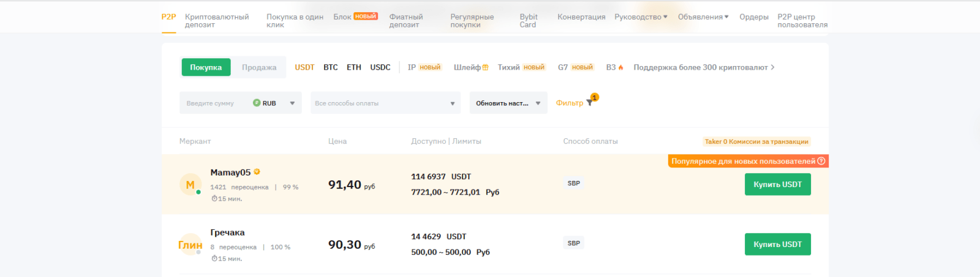This screenshot has width=980, height=277.
Task: Open Поддержка более 300 криптовалют link
Action: coord(704,67)
